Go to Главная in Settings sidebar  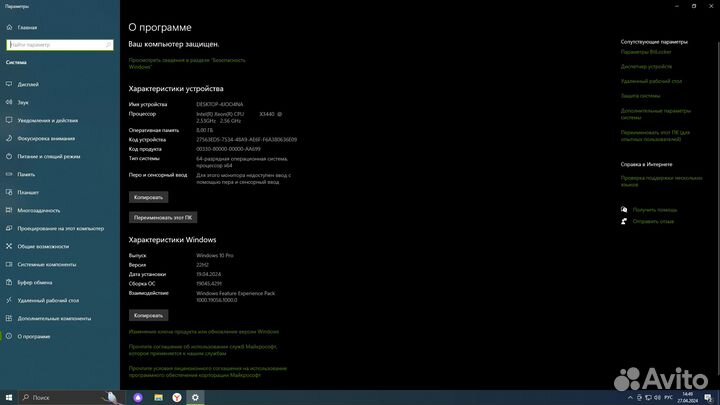[x=22, y=28]
